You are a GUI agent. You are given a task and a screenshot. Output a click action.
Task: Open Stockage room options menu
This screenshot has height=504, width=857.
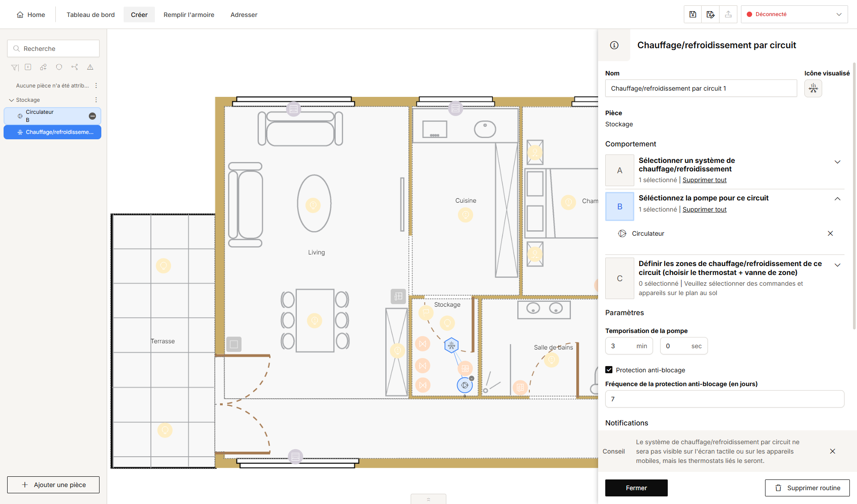tap(96, 100)
